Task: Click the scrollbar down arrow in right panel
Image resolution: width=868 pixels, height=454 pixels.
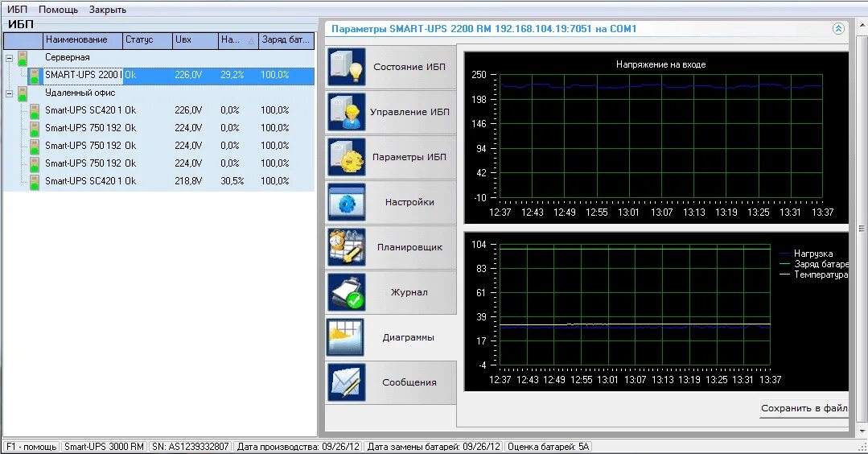Action: point(862,431)
